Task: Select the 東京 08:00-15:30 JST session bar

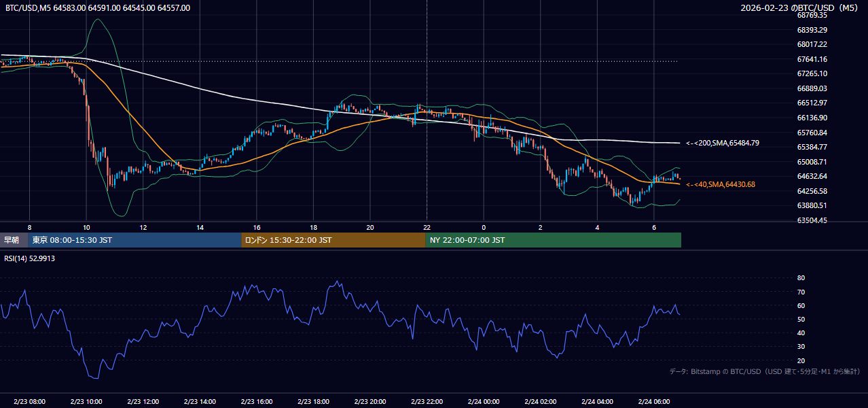Action: (x=135, y=240)
